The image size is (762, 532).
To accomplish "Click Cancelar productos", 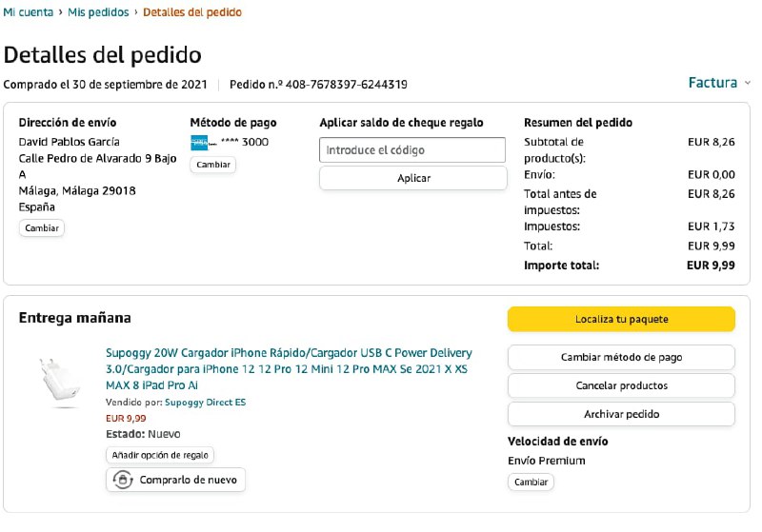I will (621, 386).
